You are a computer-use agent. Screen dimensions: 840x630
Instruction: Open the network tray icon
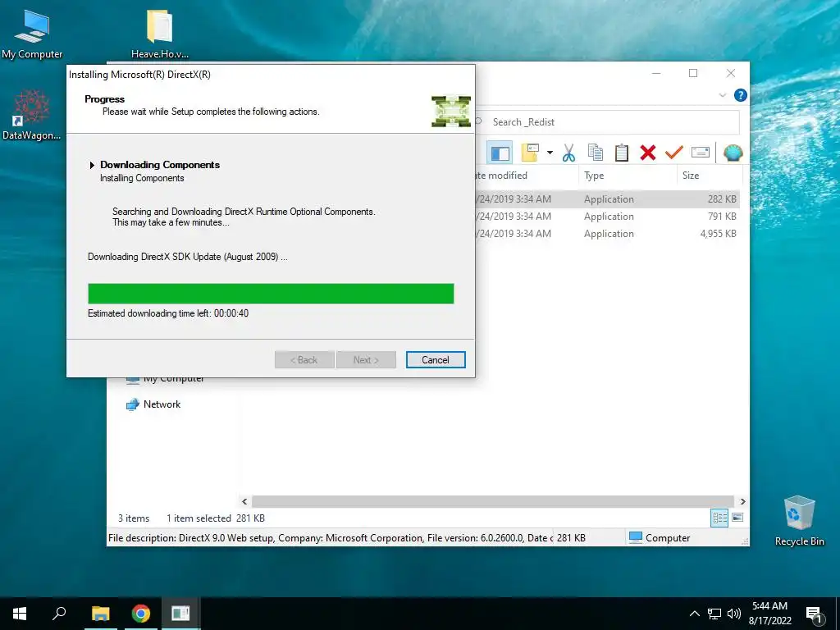point(714,614)
